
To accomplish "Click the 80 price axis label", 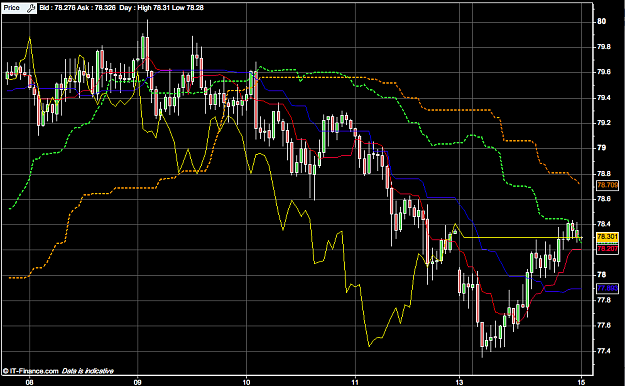I will (601, 22).
